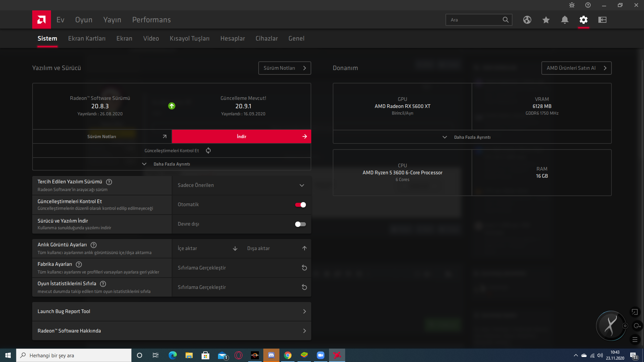Click Sıfırlama Gerçekleştir for Oyun İstatistiklerini Sıfırla
Image resolution: width=644 pixels, height=362 pixels.
coord(241,287)
